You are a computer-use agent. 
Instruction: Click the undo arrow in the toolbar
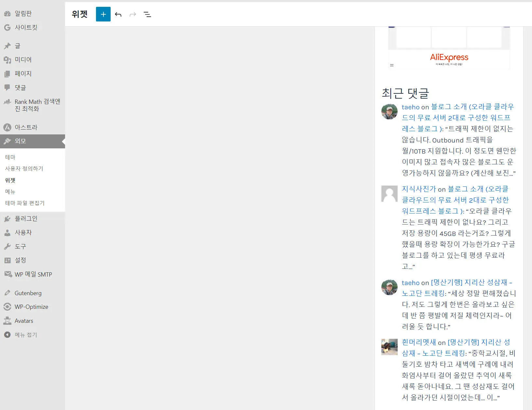tap(118, 14)
